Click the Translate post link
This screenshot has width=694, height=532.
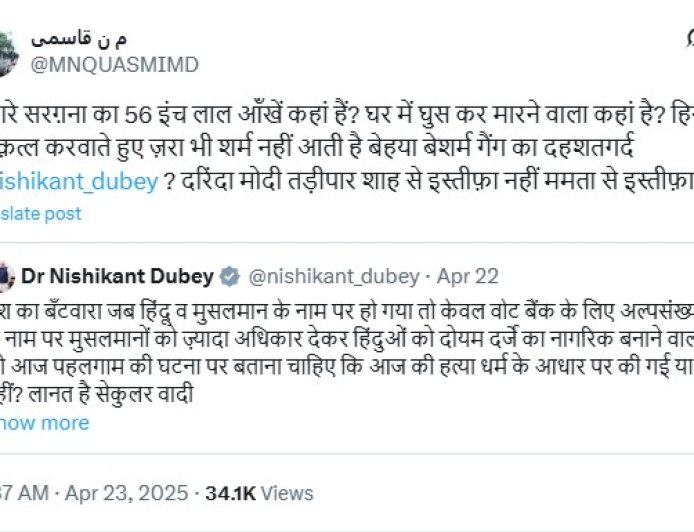[x=40, y=213]
